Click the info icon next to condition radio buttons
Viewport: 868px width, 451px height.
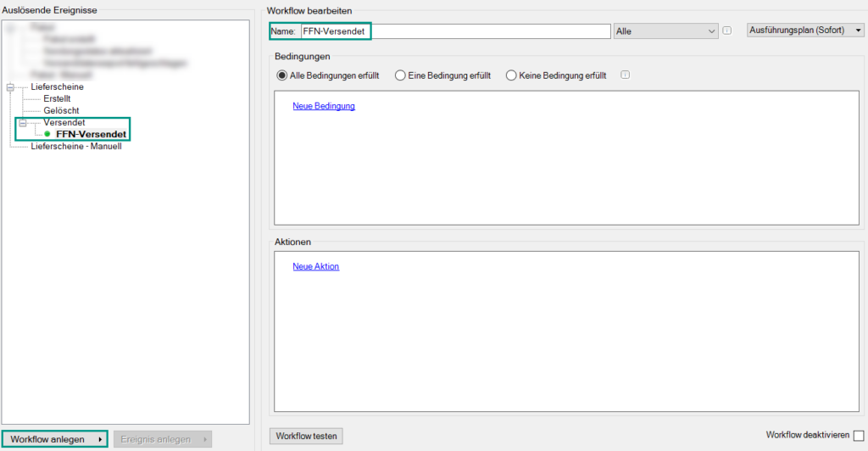[625, 75]
